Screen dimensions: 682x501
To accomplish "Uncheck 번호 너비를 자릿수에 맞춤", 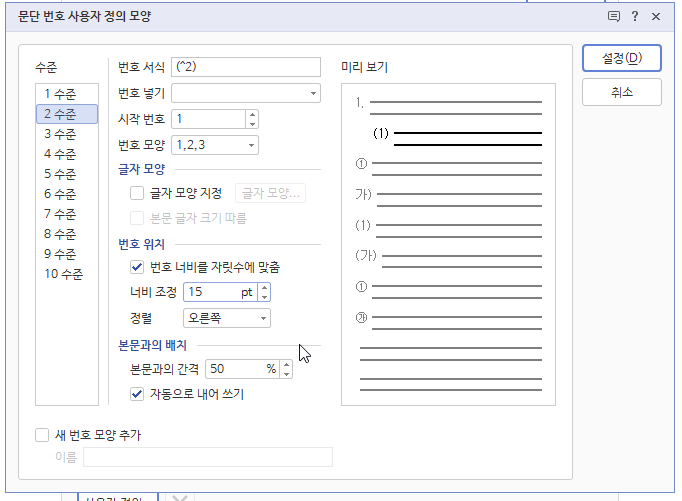I will tap(137, 267).
